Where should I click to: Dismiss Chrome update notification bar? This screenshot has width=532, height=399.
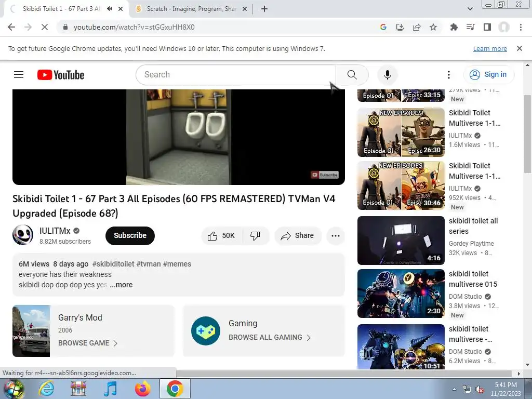[x=519, y=48]
